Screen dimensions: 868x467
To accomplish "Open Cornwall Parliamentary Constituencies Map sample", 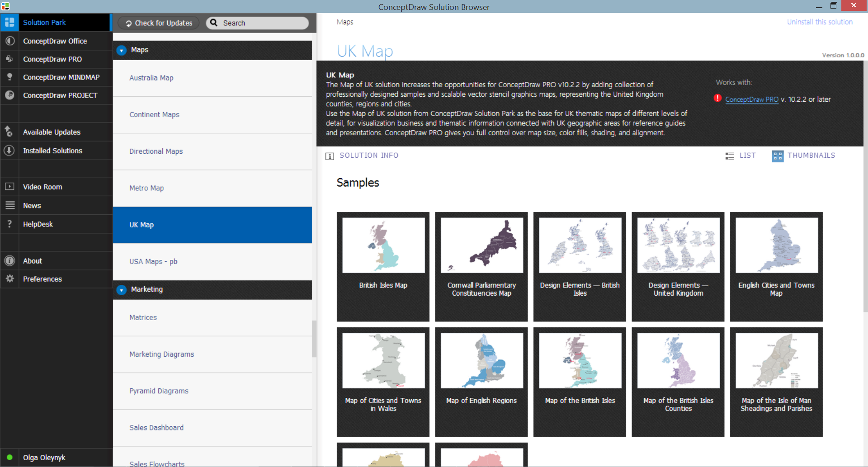I will [x=481, y=267].
